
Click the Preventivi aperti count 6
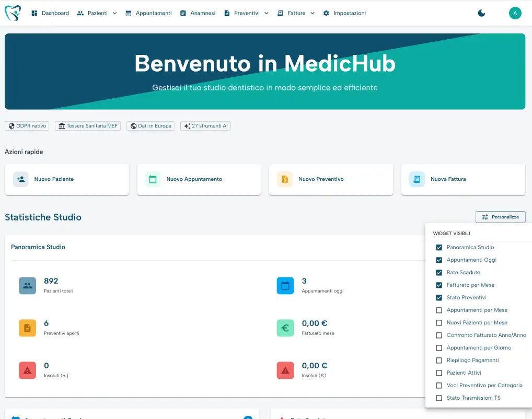pos(46,323)
